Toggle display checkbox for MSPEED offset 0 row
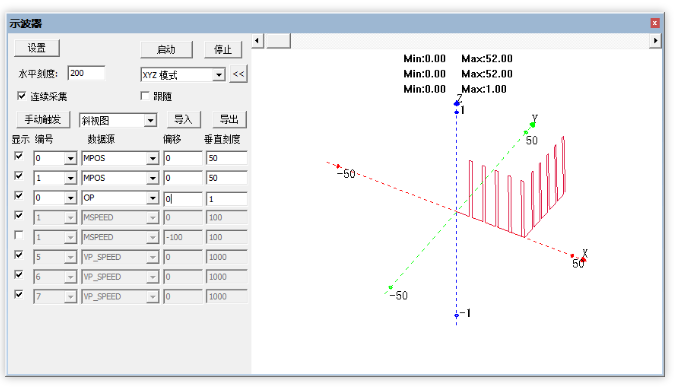 (18, 215)
